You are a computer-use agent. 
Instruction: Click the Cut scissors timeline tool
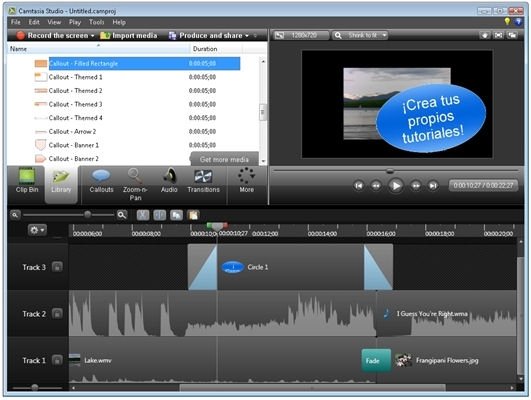pyautogui.click(x=143, y=215)
